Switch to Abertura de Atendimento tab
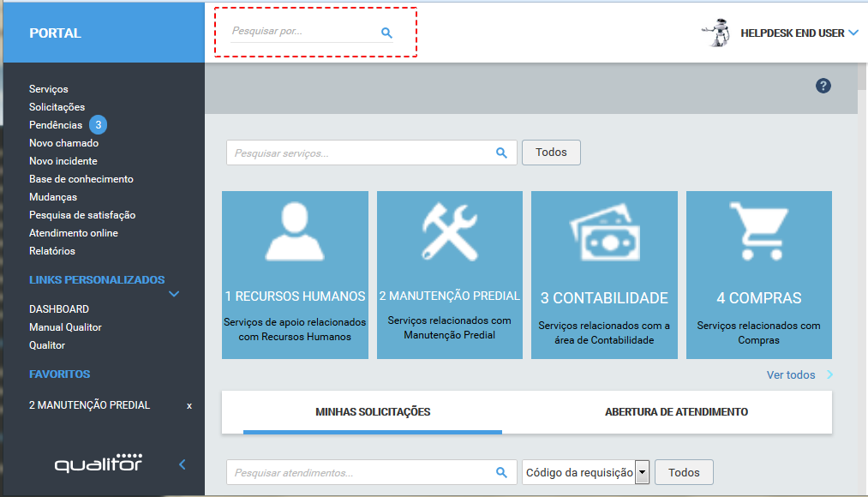Image resolution: width=868 pixels, height=497 pixels. [676, 412]
